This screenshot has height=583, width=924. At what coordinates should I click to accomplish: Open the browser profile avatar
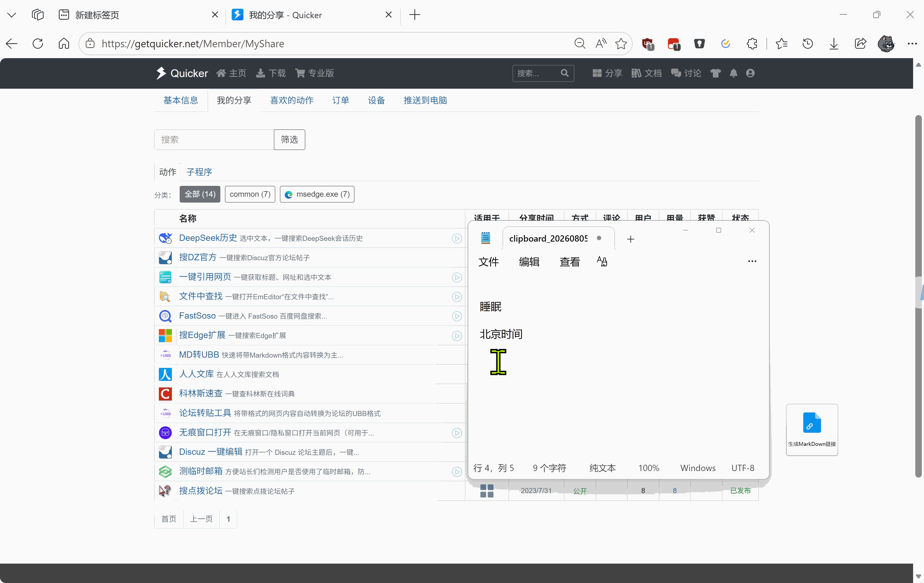pyautogui.click(x=886, y=44)
